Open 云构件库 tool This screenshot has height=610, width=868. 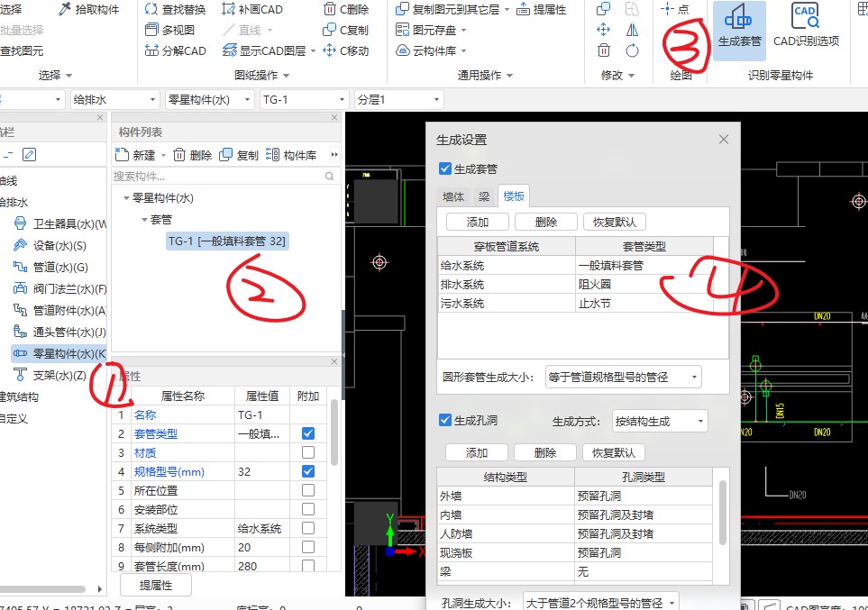431,50
